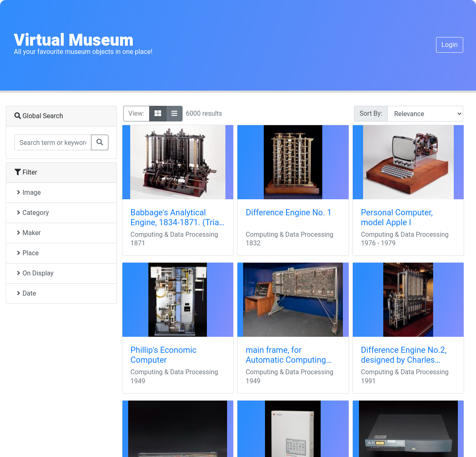Expand the Image filter section
Image resolution: width=476 pixels, height=457 pixels.
pyautogui.click(x=32, y=192)
